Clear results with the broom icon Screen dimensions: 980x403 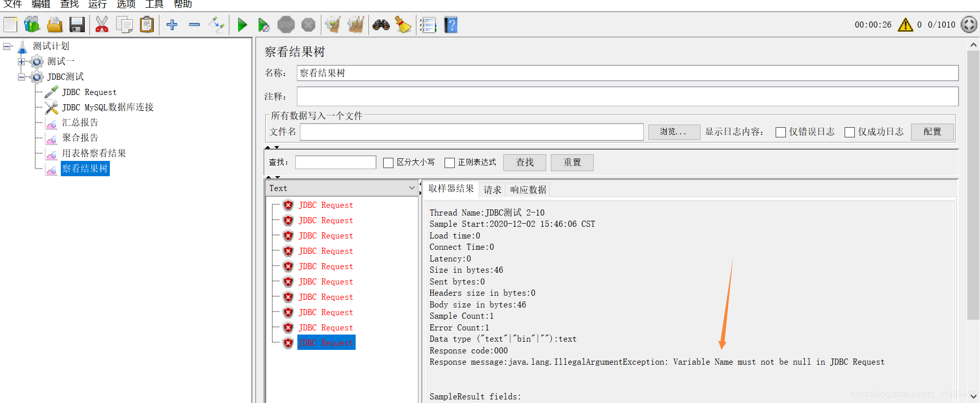click(333, 25)
